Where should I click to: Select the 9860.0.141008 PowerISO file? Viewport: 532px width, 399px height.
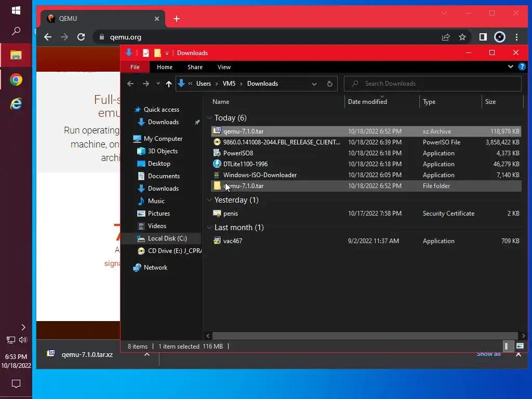(366, 142)
